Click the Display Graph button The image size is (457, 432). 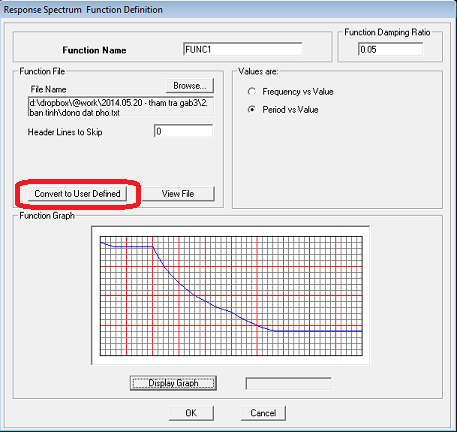pyautogui.click(x=173, y=383)
